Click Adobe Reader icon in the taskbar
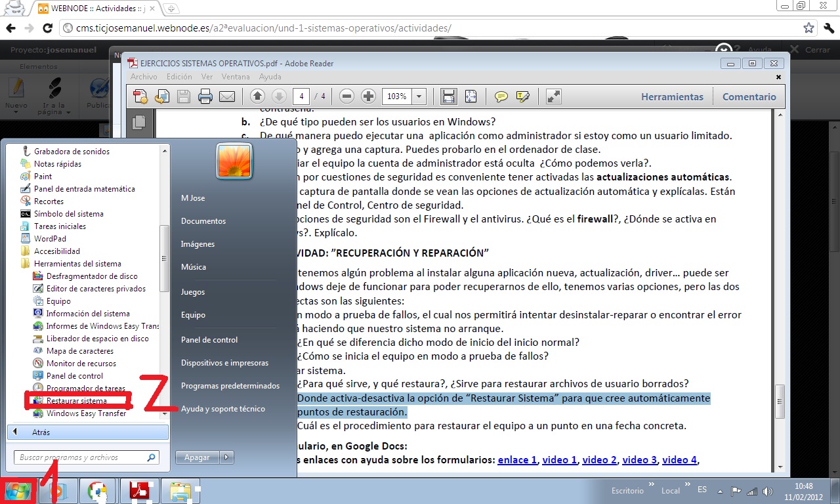 click(x=141, y=491)
